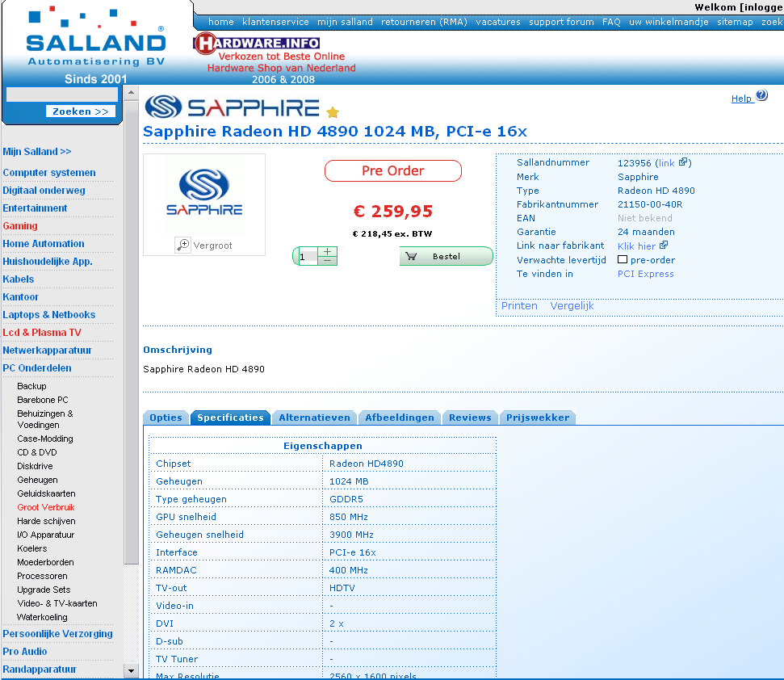Open Kantoor category
The width and height of the screenshot is (784, 680).
click(x=20, y=297)
